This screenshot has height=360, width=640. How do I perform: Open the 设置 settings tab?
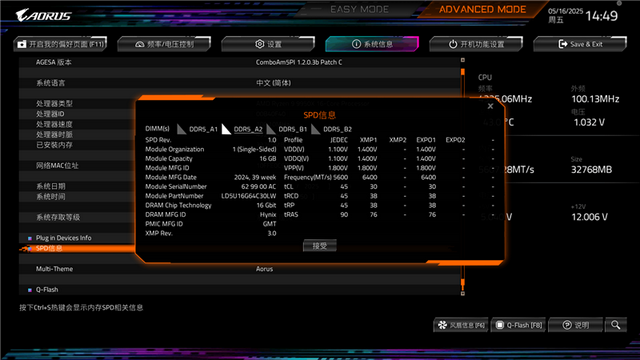click(x=268, y=44)
